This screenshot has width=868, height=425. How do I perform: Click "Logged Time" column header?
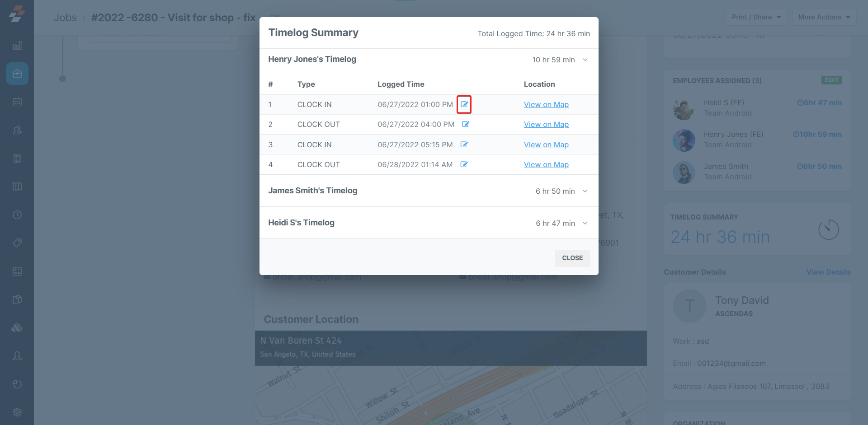coord(401,84)
